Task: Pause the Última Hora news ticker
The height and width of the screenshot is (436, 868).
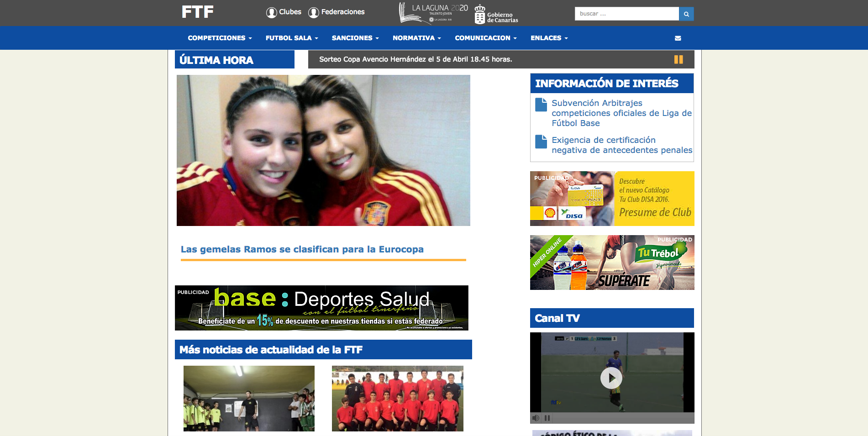Action: click(679, 59)
